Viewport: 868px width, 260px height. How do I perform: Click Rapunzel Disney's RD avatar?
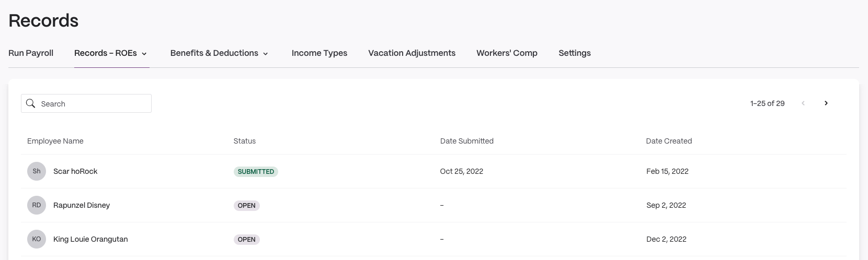(x=37, y=205)
